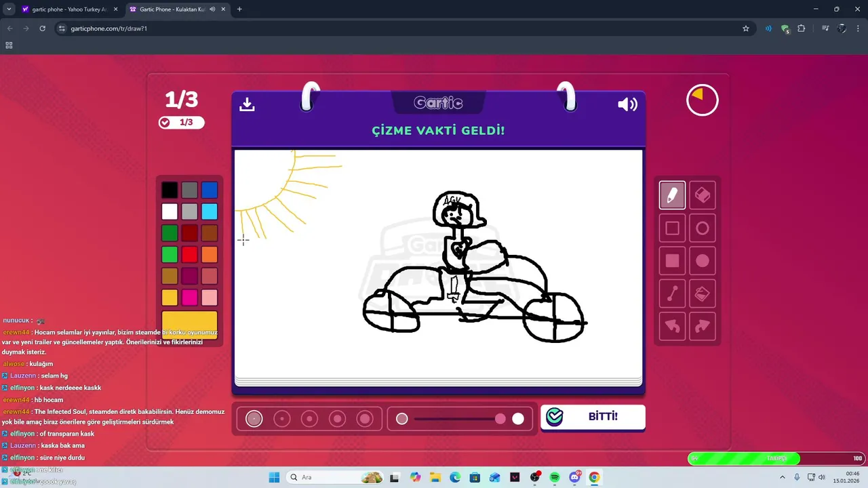Reload the Gartic Phone page
Image resolution: width=868 pixels, height=488 pixels.
tap(42, 28)
